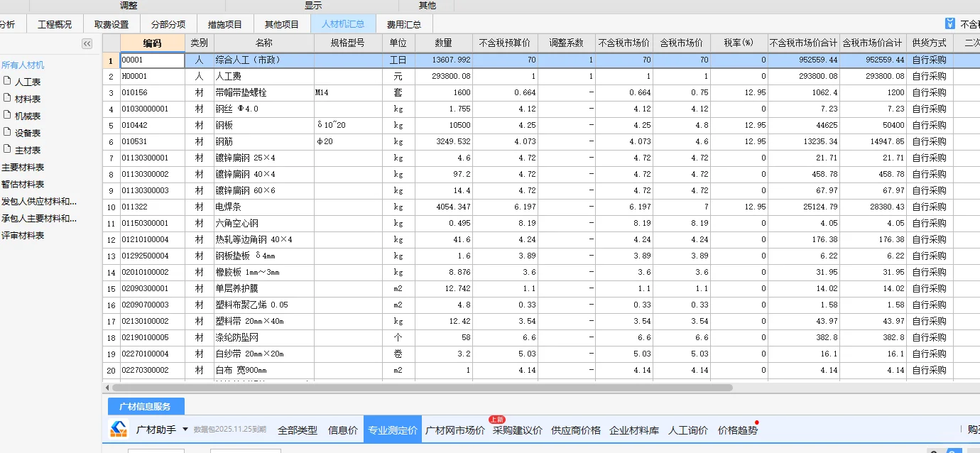
Task: Select the 专业测定价 highlighted option
Action: coord(393,430)
